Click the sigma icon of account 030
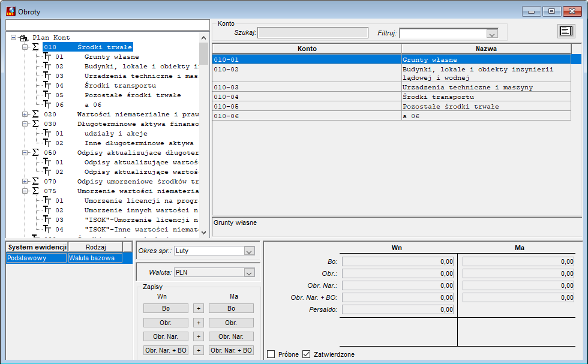588x364 pixels. click(35, 124)
